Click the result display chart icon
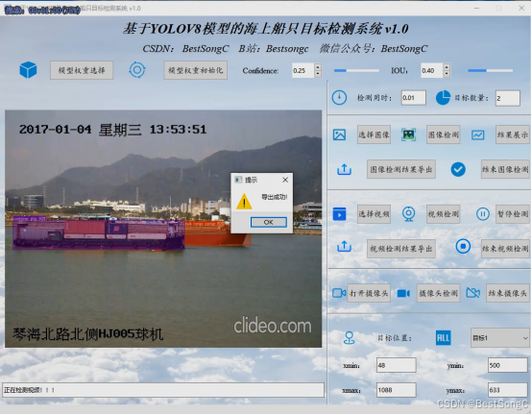Screen dimensions: 532x415 coord(477,135)
